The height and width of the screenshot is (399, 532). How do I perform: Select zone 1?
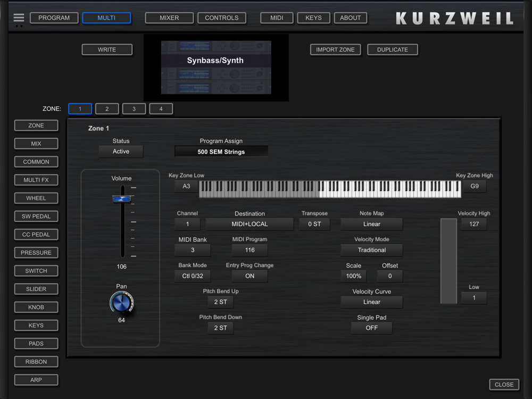[x=80, y=109]
